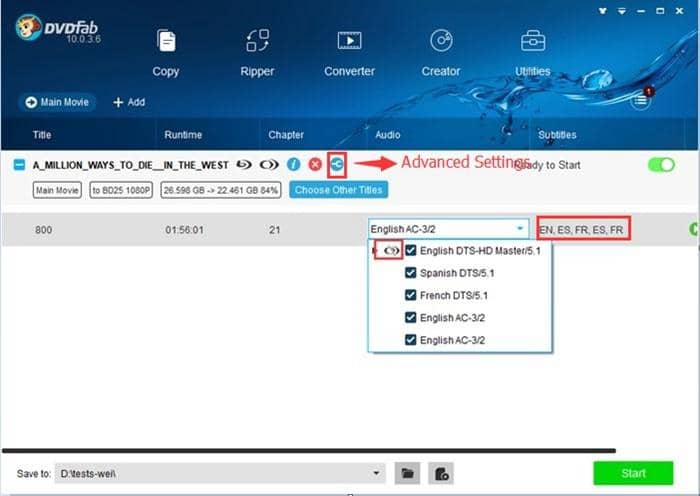Remove the source with red X icon
Viewport: 700px width, 496px height.
point(315,164)
